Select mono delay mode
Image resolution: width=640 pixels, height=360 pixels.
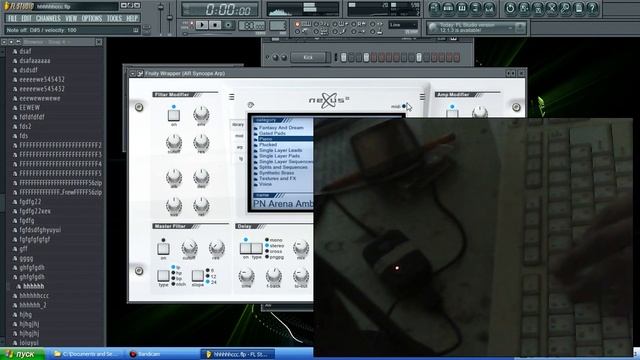click(x=274, y=240)
